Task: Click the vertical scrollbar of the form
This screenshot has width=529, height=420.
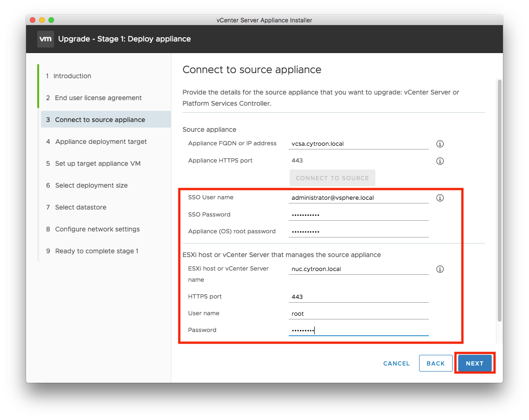Action: 499,201
